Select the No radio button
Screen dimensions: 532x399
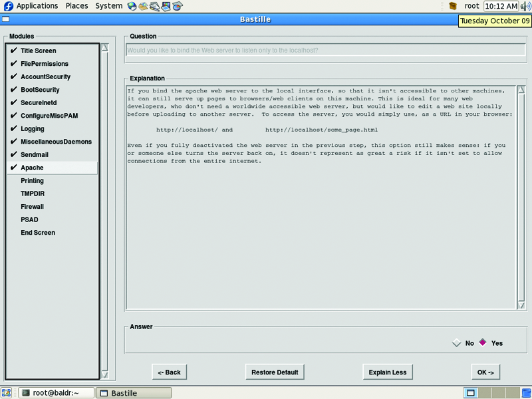coord(456,343)
